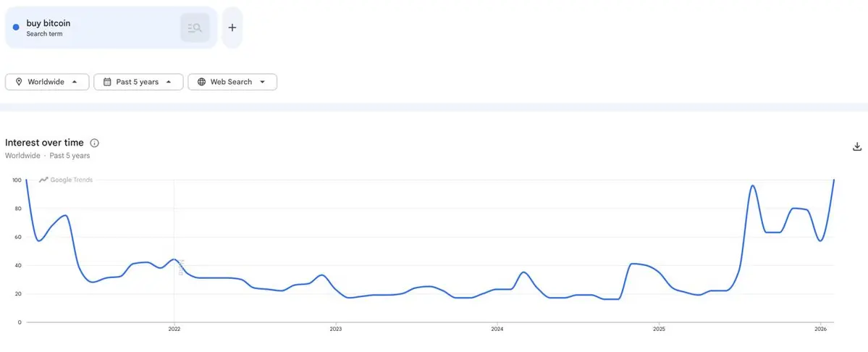Click the Interest over time heading
Image resolution: width=868 pixels, height=352 pixels.
44,143
